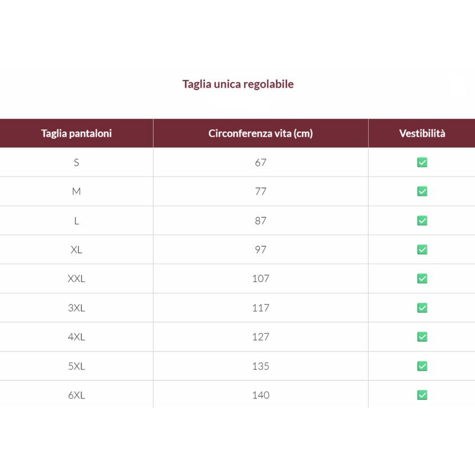Click the green checkmark in the XL row
The height and width of the screenshot is (476, 475).
pos(422,249)
